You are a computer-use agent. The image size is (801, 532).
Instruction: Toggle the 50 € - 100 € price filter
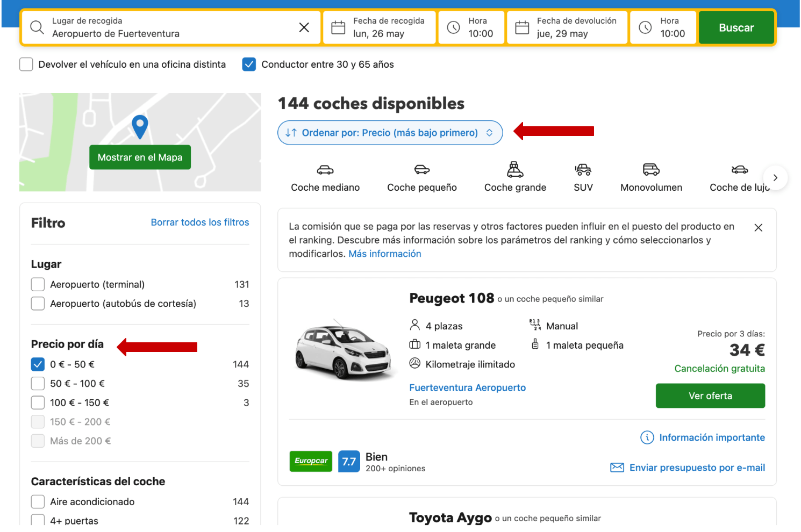(38, 384)
